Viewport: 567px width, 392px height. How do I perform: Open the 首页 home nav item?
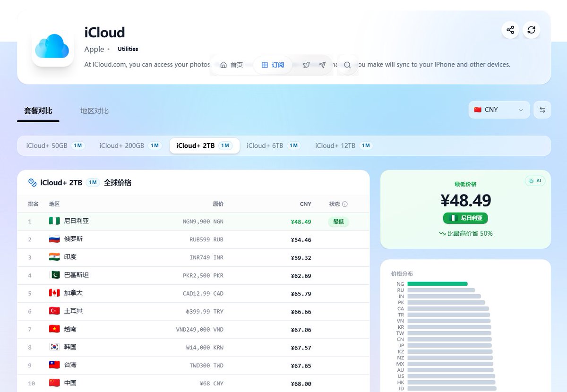(232, 65)
